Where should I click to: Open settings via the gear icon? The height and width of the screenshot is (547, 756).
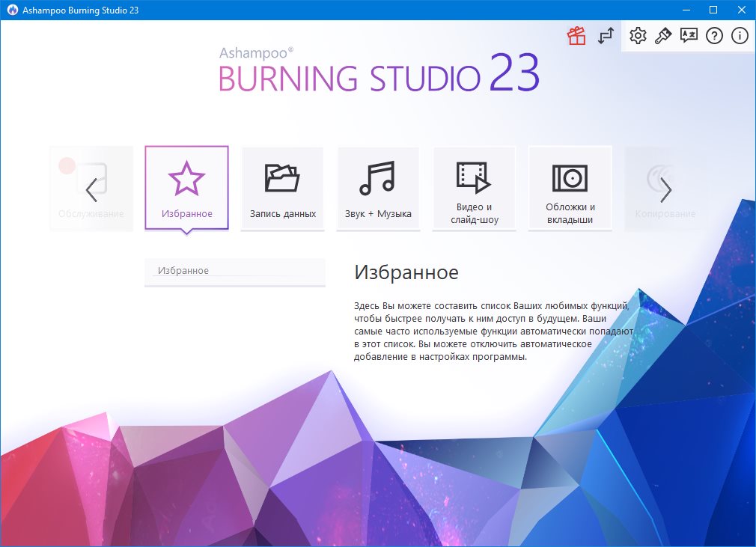click(x=638, y=36)
